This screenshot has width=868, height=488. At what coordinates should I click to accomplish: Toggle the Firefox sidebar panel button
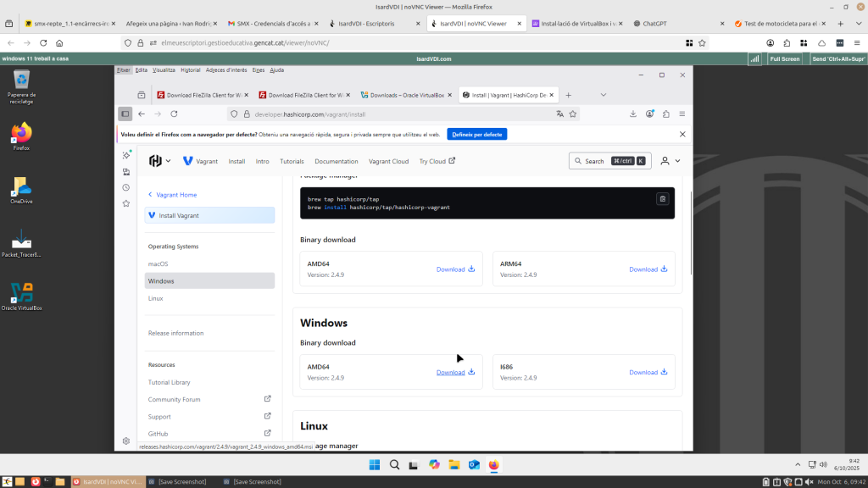[x=125, y=114]
